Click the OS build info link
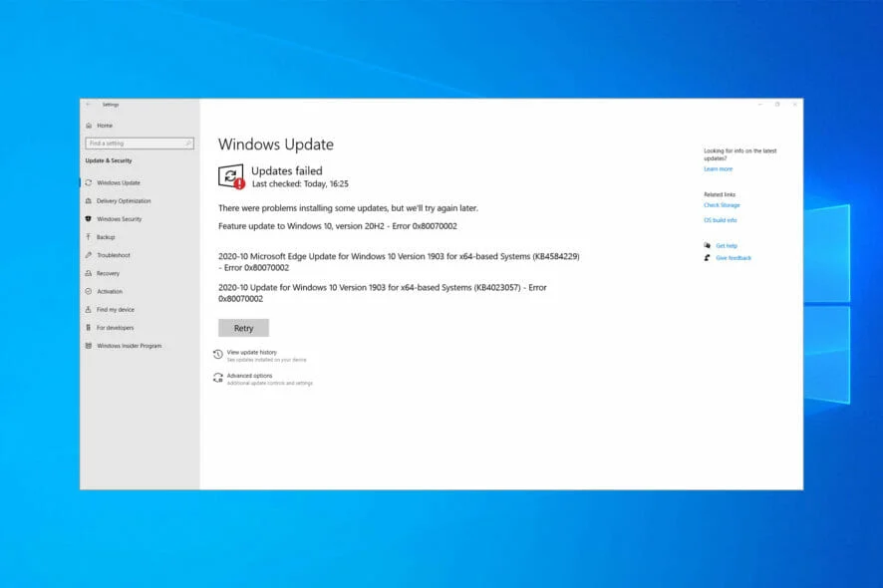 721,220
